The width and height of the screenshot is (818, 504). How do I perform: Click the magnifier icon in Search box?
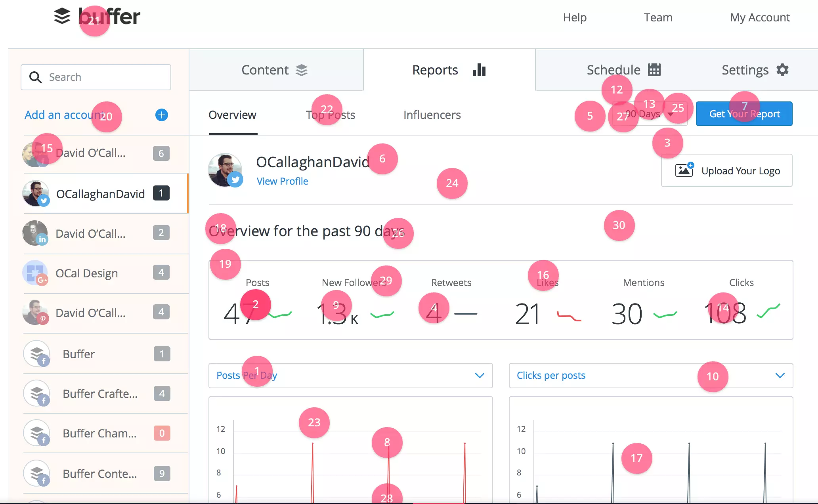point(35,77)
